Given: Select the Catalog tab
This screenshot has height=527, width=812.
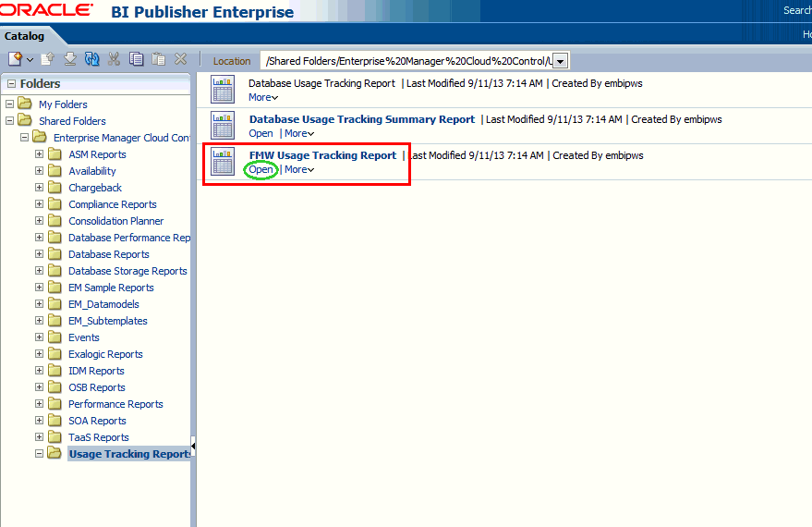Looking at the screenshot, I should (x=24, y=36).
